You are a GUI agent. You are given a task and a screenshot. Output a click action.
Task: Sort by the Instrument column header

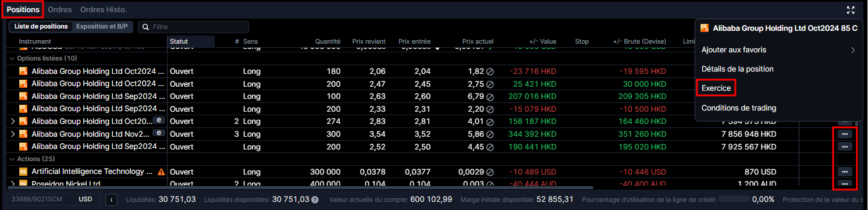coord(35,42)
